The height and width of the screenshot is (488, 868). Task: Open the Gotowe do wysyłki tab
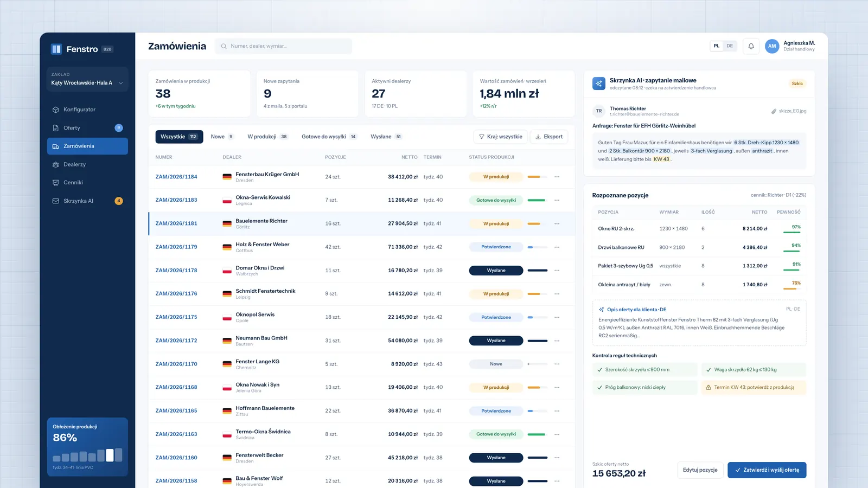pos(329,137)
